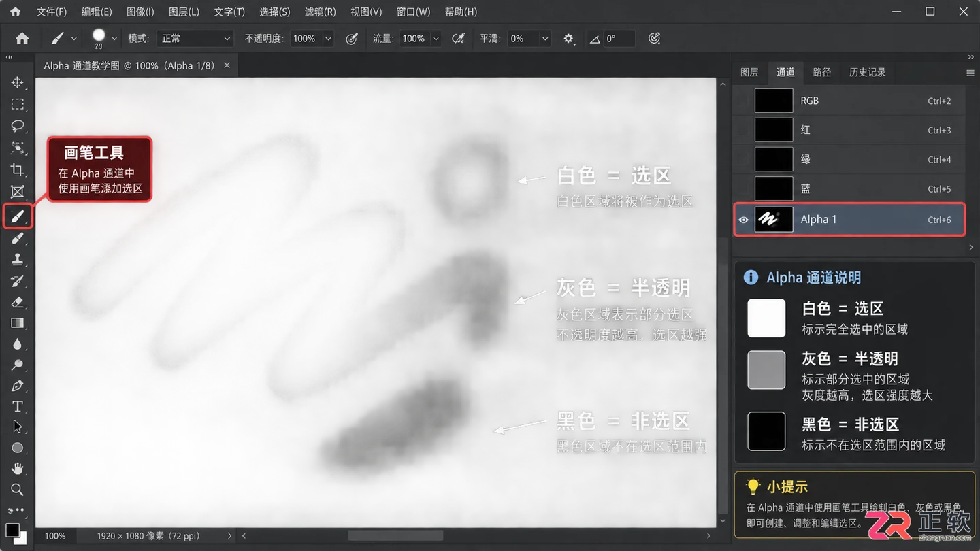Click the brush angle 0° field
Viewport: 980px width, 551px height.
point(619,39)
